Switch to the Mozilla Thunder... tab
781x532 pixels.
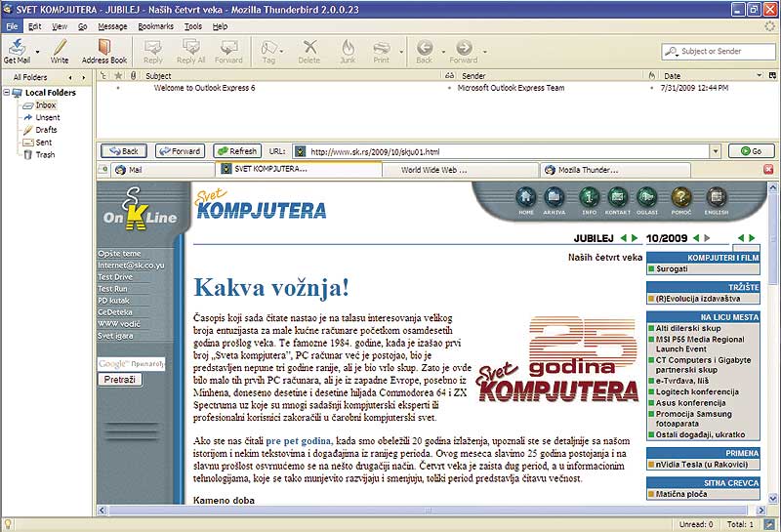pos(616,170)
